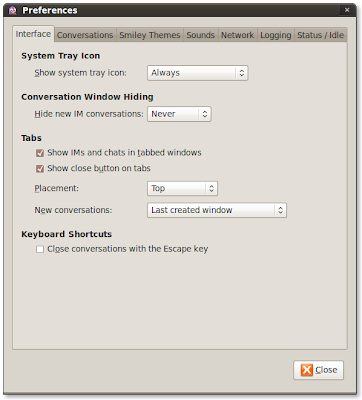
Task: Select the Interface tab
Action: coord(33,34)
